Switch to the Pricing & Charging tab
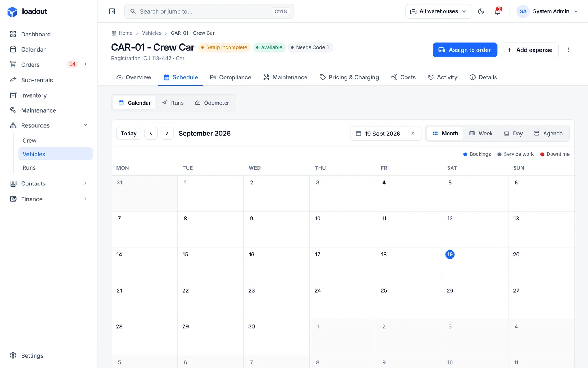Viewport: 588px width, 368px height. pyautogui.click(x=349, y=77)
